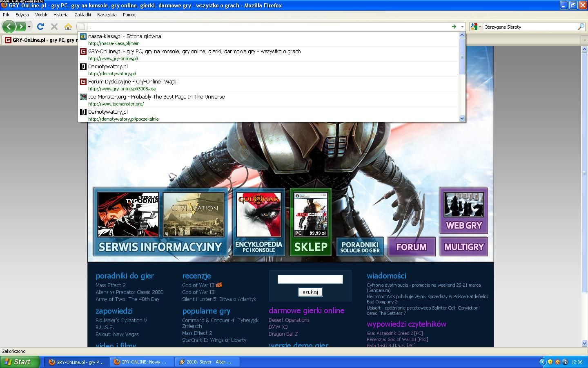Click the Stop loading button
This screenshot has width=588, height=368.
coord(54,27)
